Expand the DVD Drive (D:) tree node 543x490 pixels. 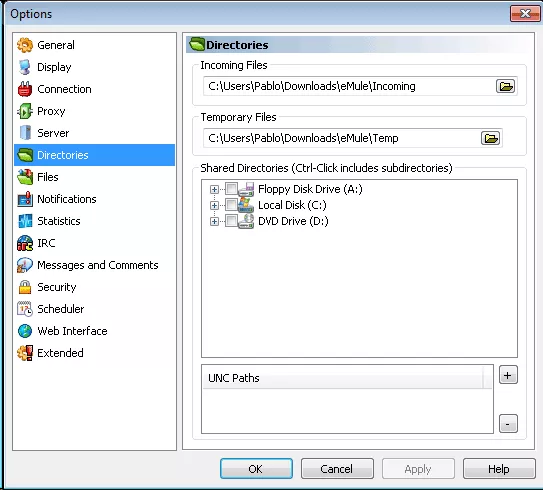(214, 221)
